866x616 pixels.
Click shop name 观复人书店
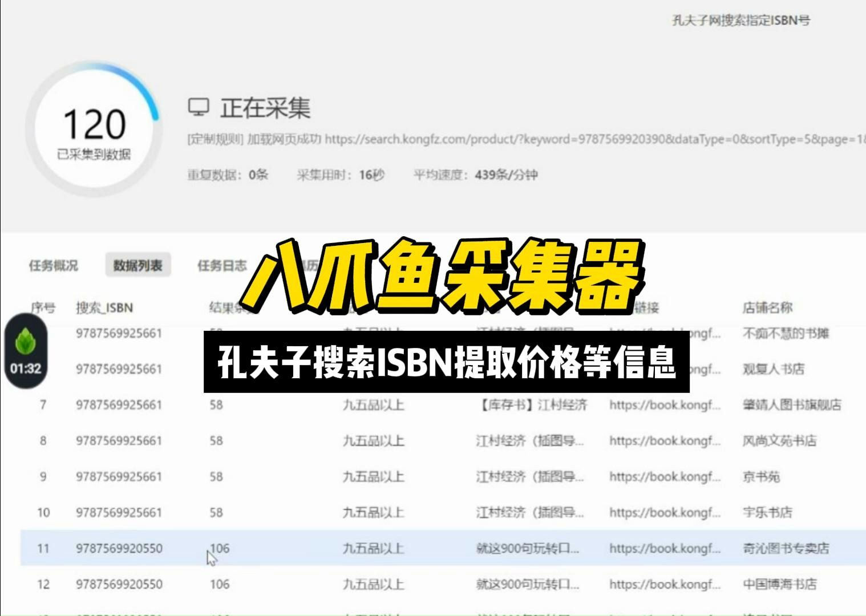pos(773,369)
